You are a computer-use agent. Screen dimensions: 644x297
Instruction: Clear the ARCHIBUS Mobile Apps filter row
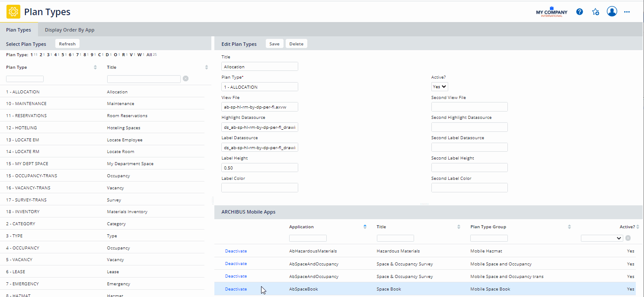(628, 238)
